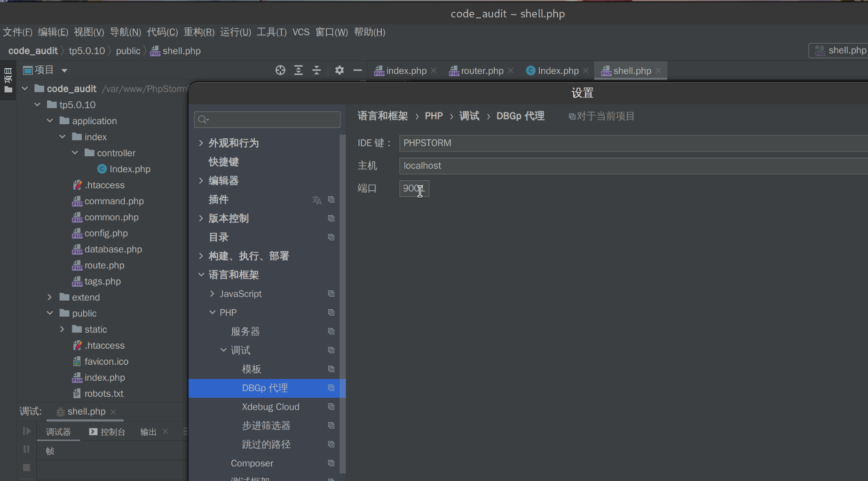Collapse the PHP settings node
868x481 pixels.
coord(213,312)
